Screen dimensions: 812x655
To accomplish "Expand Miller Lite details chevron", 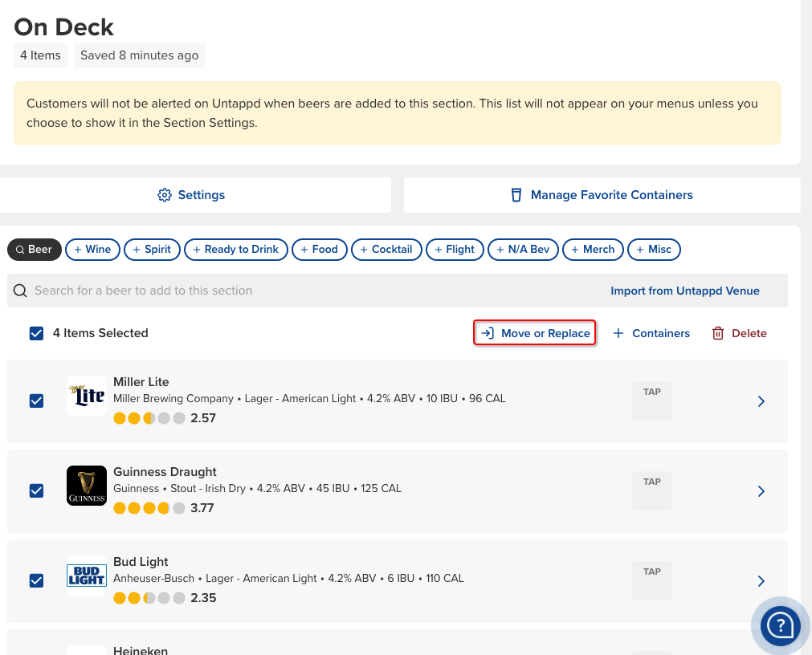I will pyautogui.click(x=761, y=401).
